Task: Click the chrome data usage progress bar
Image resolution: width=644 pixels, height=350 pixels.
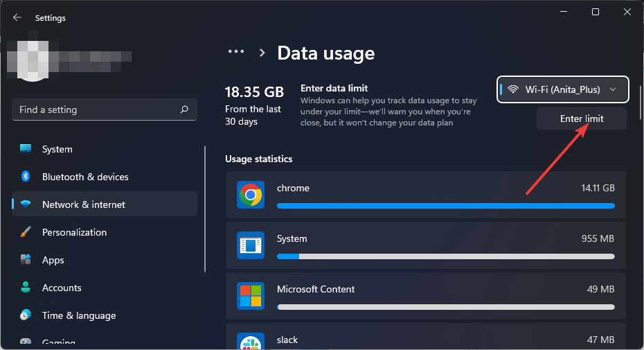Action: [445, 206]
